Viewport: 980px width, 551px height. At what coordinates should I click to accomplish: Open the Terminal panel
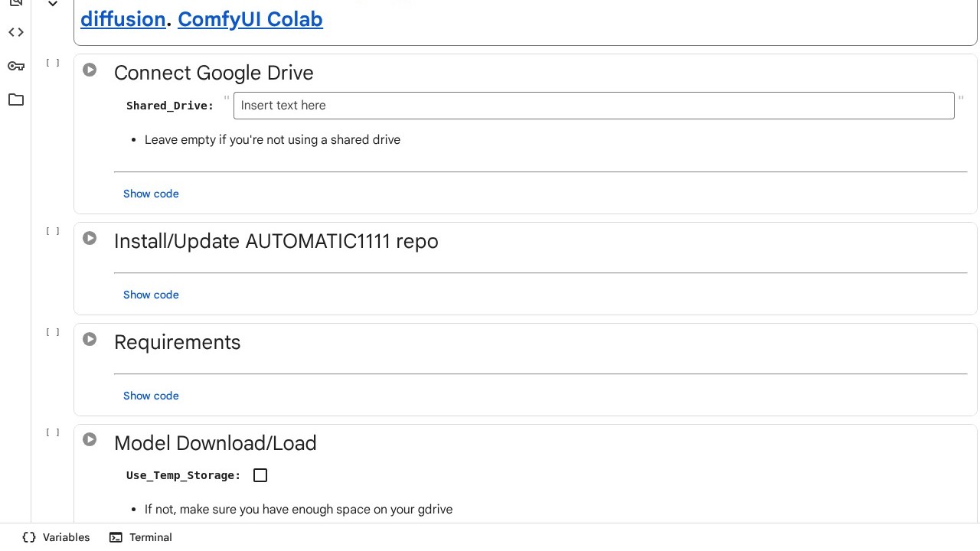pos(150,537)
